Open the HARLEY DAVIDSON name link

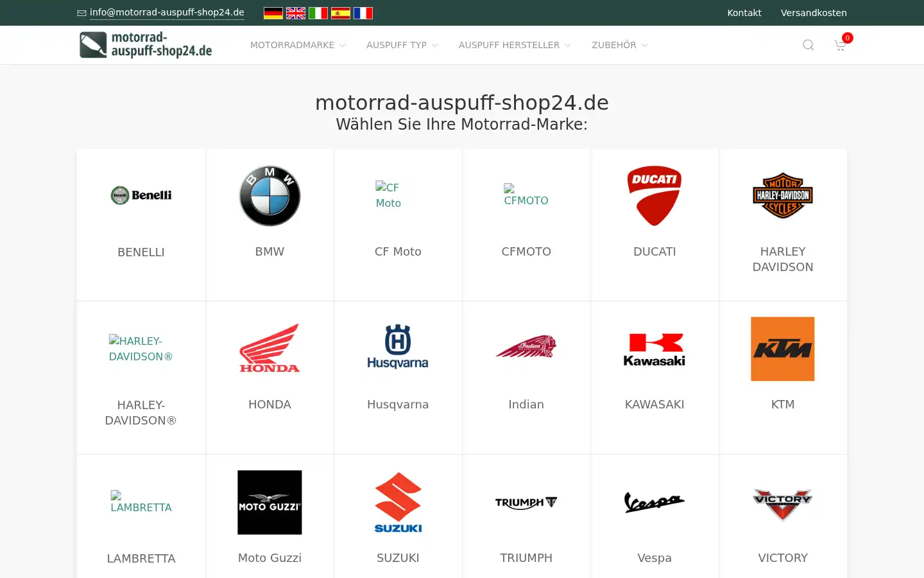pos(783,259)
